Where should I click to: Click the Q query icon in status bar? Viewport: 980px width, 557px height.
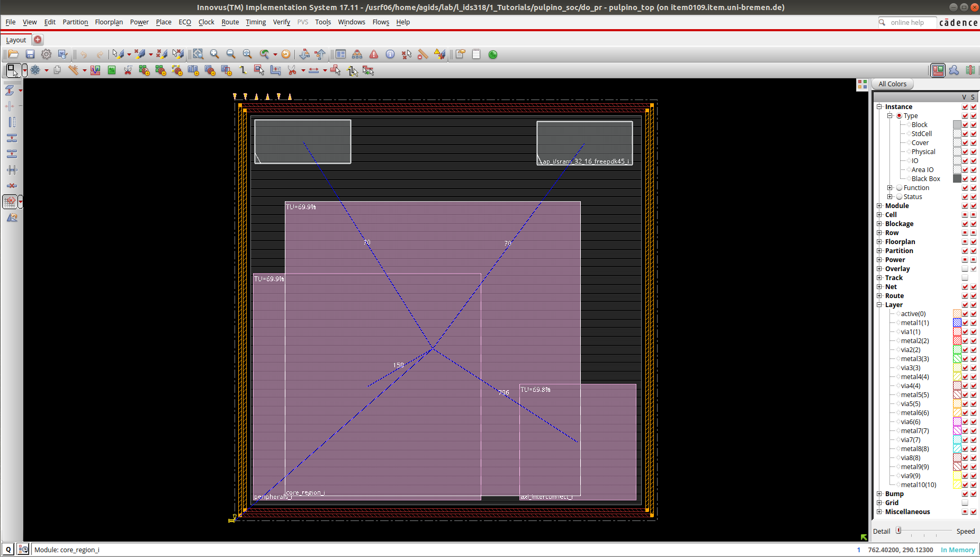point(8,550)
